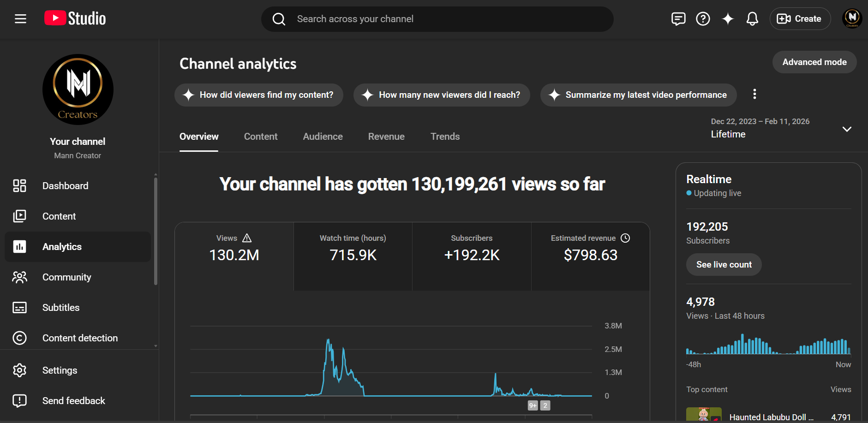
Task: Switch to the Audience tab
Action: 323,137
